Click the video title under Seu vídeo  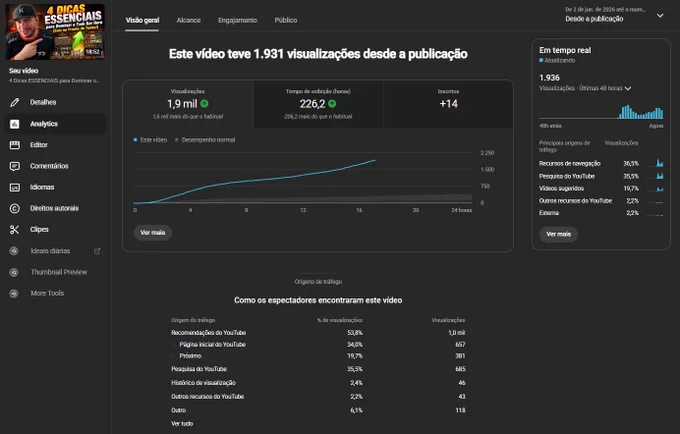click(54, 81)
